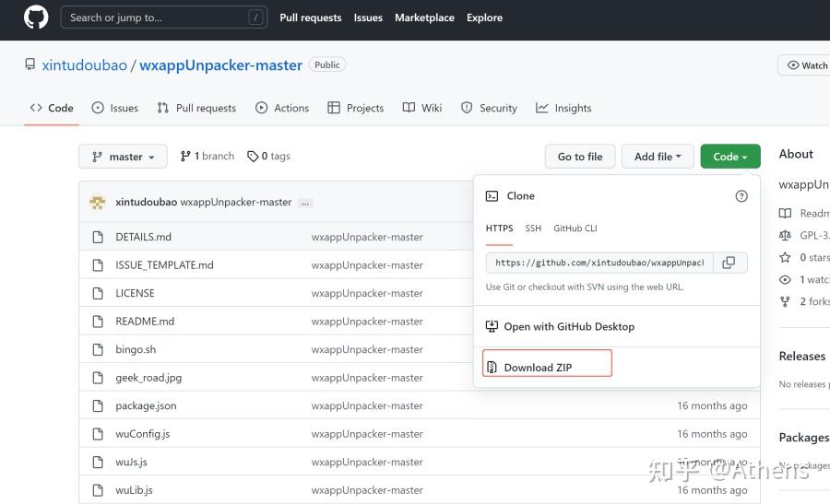Focus the Search or jump to field
The height and width of the screenshot is (504, 830).
[x=163, y=18]
